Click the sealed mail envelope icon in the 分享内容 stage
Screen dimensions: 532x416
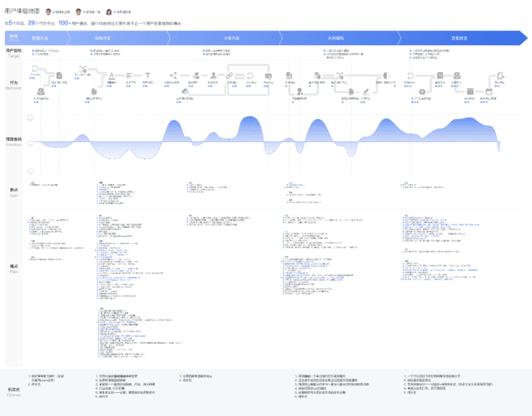268,76
